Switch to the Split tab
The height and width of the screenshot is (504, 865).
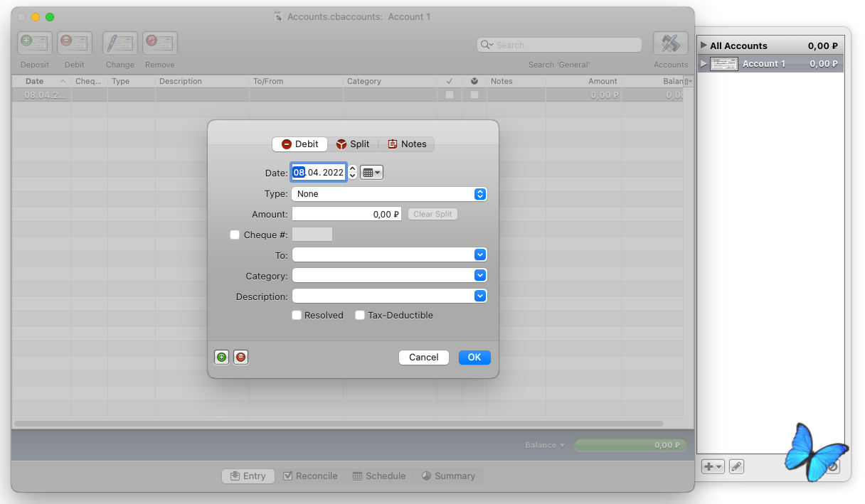[x=353, y=144]
